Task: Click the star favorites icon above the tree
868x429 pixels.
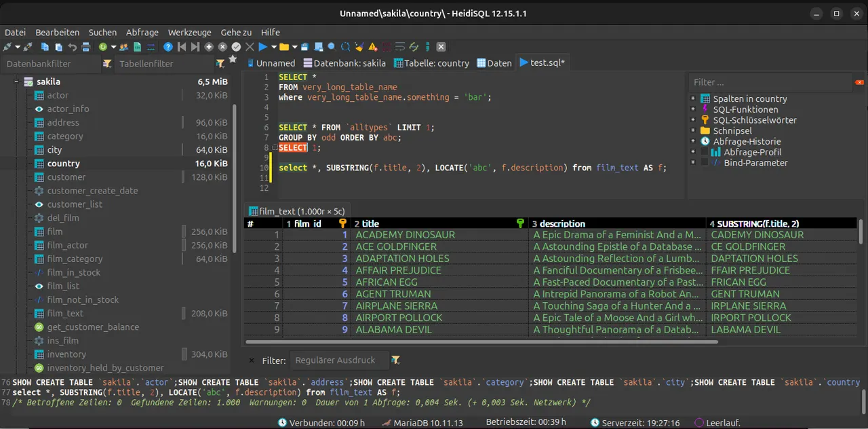Action: [233, 59]
